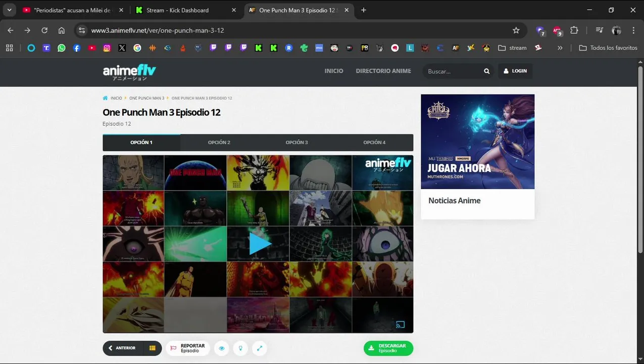Click the green DESCARGAR Episodio button

388,348
